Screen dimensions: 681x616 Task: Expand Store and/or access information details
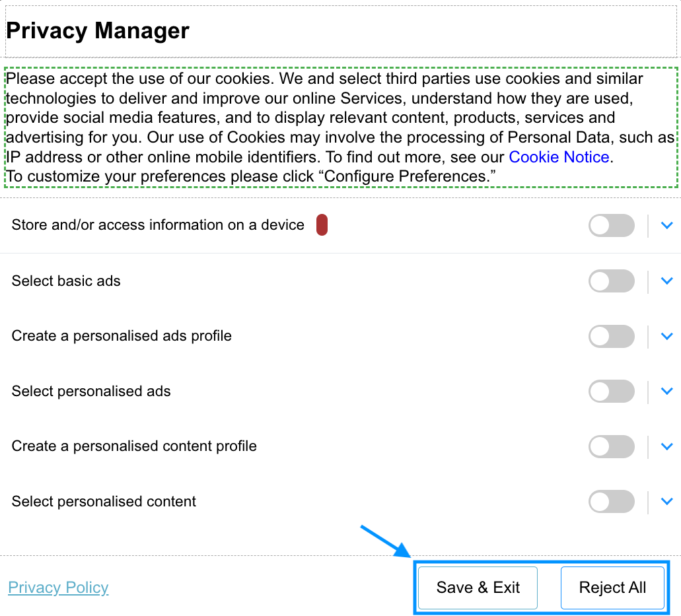(x=666, y=225)
